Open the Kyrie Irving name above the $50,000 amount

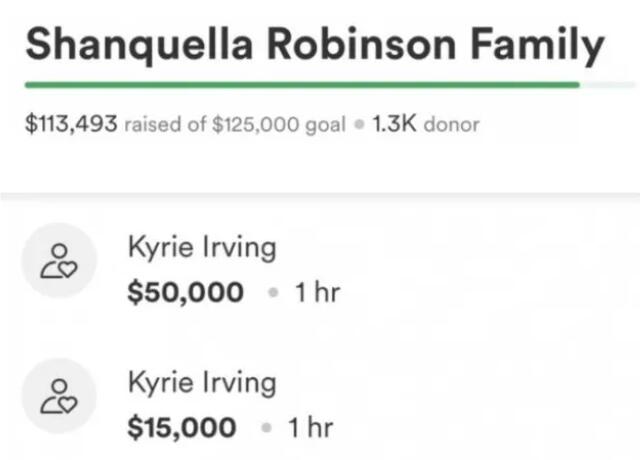pos(201,248)
